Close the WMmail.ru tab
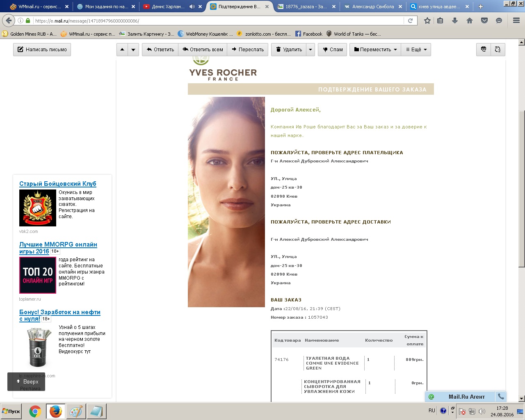This screenshot has height=420, width=525. (x=67, y=7)
